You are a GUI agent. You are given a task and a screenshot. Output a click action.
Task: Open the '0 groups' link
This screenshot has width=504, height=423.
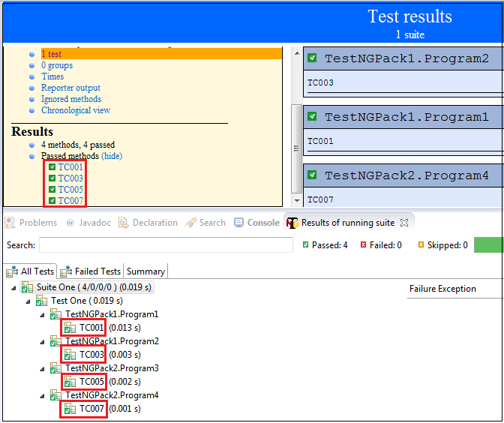57,65
